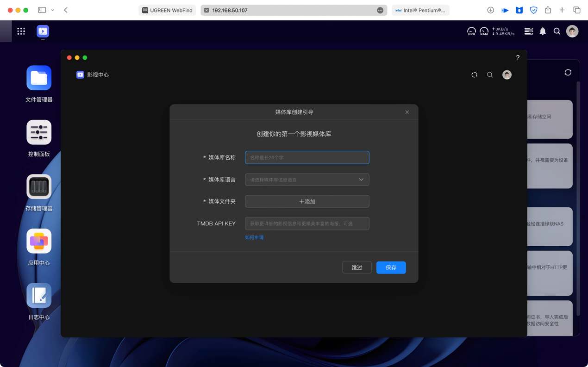
Task: Open 应用中心 app icon
Action: tap(39, 241)
